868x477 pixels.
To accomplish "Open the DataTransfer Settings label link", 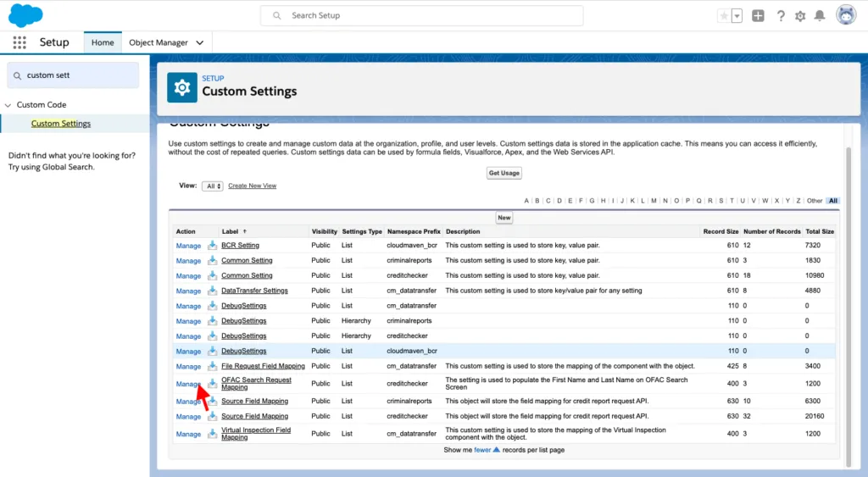I will pos(254,291).
